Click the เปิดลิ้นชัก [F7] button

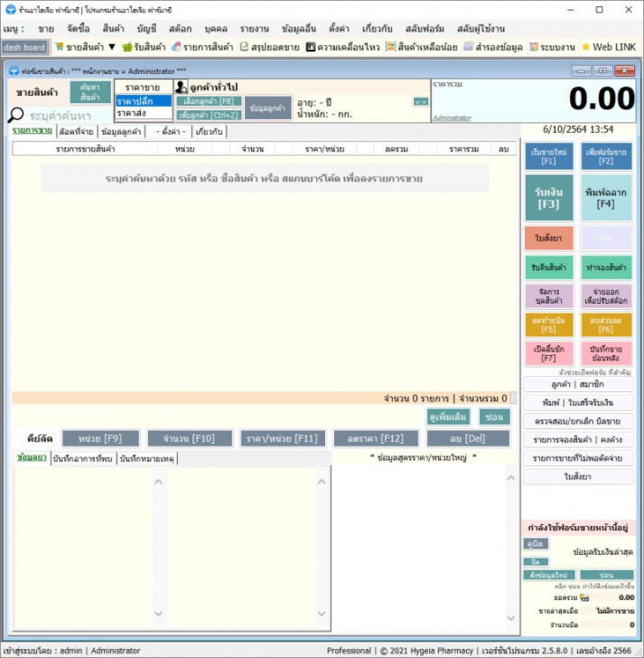pos(549,353)
